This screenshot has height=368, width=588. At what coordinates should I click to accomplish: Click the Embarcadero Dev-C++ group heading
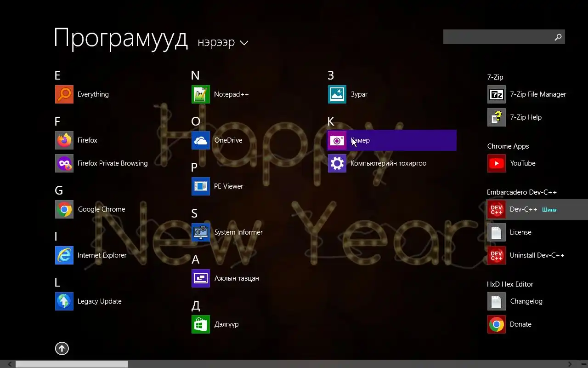coord(522,192)
